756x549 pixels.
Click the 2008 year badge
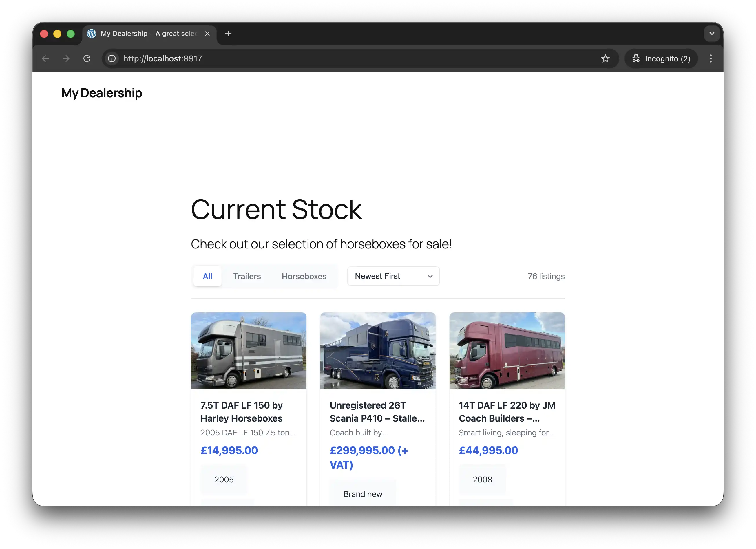pyautogui.click(x=482, y=480)
